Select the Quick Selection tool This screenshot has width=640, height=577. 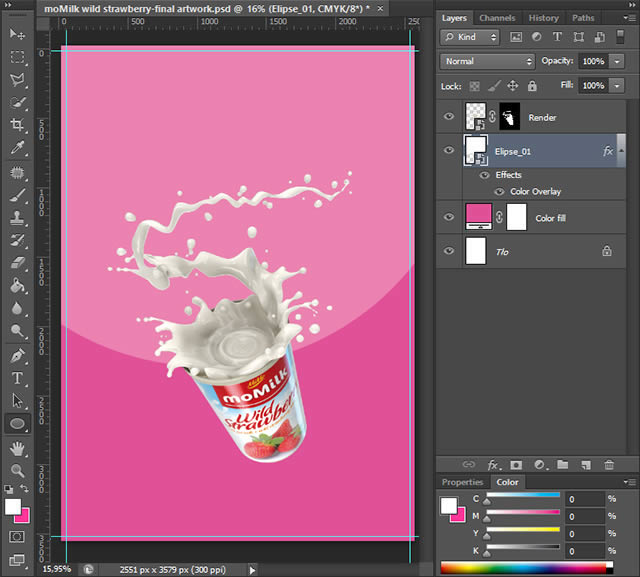(17, 102)
